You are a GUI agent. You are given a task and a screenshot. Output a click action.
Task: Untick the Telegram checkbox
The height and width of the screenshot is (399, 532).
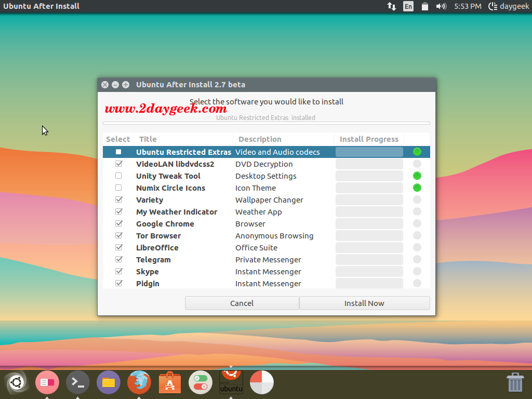[x=118, y=259]
